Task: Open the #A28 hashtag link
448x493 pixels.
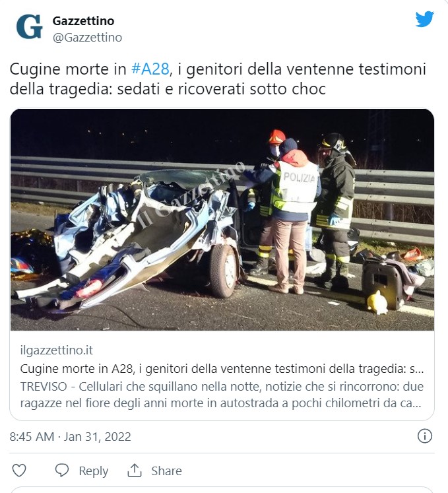Action: pos(150,69)
